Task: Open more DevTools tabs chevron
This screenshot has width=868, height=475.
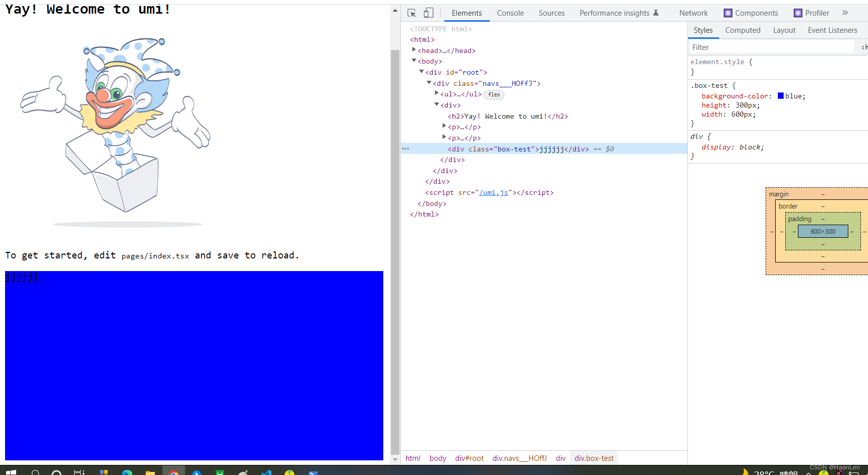Action: coord(845,13)
